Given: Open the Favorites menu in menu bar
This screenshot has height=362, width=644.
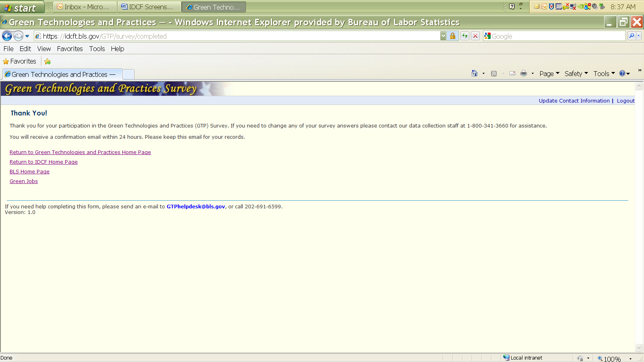Looking at the screenshot, I should pyautogui.click(x=70, y=49).
